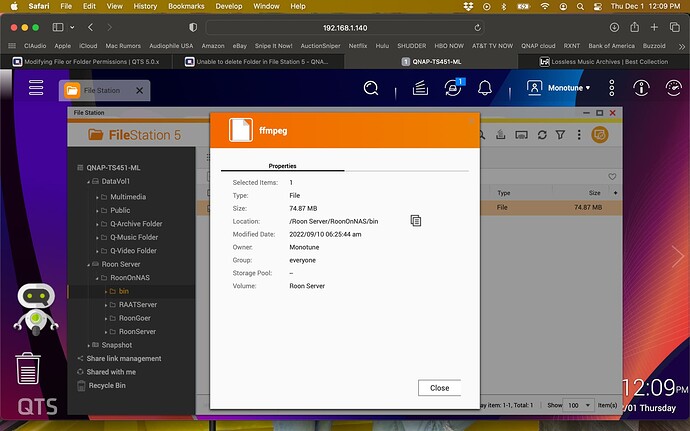Sort by the Type column header
The image size is (690, 431).
pos(503,193)
